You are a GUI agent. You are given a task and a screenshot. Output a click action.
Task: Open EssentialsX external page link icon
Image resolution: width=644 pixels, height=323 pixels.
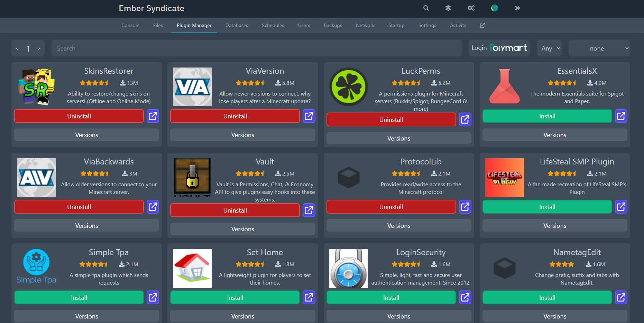coord(621,116)
